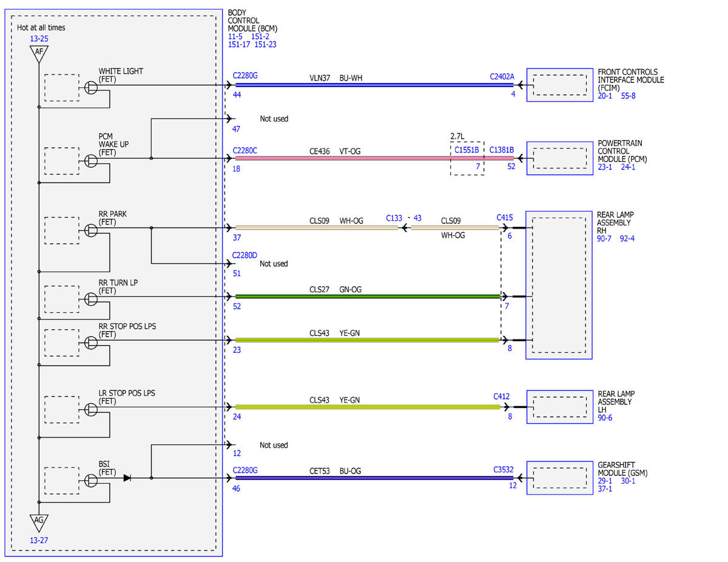The height and width of the screenshot is (562, 728).
Task: Click BCM pin number 23
Action: pyautogui.click(x=237, y=350)
